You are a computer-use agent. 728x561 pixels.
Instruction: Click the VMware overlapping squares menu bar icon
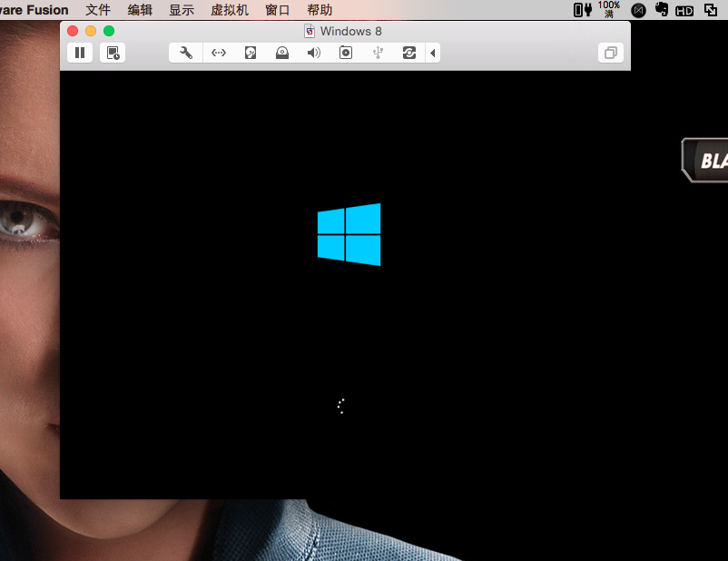711,10
